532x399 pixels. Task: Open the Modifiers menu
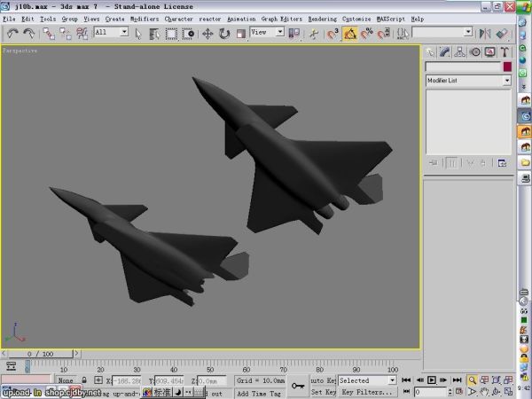click(x=145, y=19)
